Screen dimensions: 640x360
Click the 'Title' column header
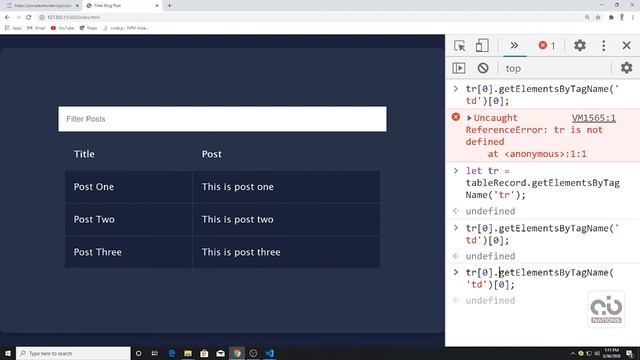point(84,154)
